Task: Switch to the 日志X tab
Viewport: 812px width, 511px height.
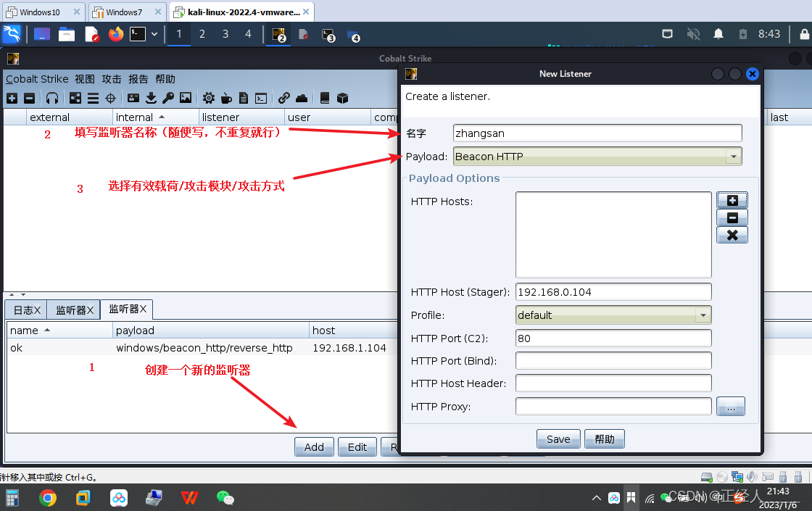Action: (x=27, y=310)
